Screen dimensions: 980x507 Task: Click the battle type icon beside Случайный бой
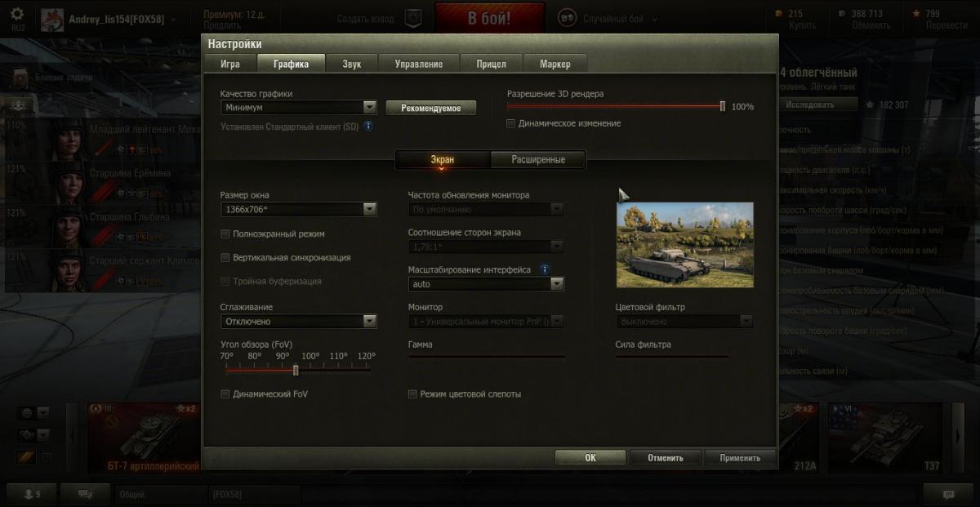[x=567, y=18]
